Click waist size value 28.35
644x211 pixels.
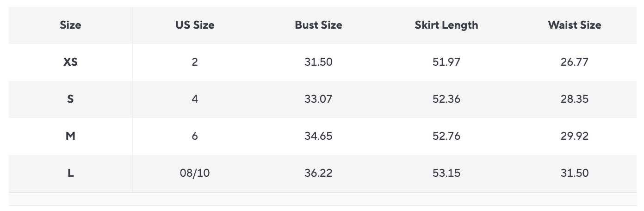click(x=575, y=99)
